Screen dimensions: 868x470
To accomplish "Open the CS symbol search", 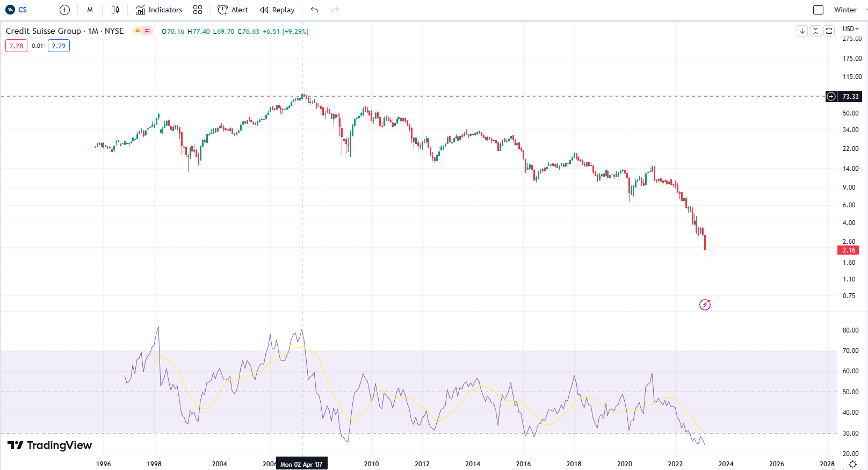I will click(x=16, y=10).
